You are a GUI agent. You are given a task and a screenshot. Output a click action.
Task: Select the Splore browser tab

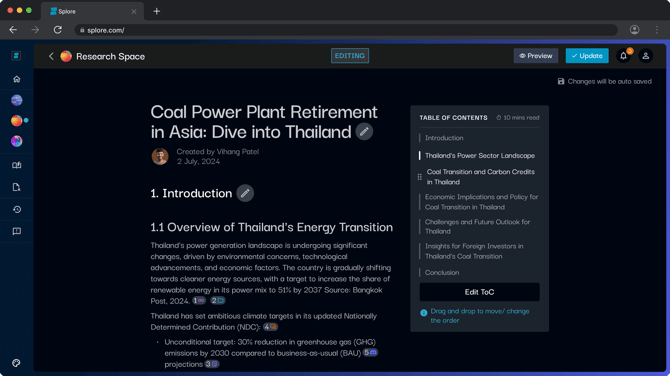(x=92, y=12)
